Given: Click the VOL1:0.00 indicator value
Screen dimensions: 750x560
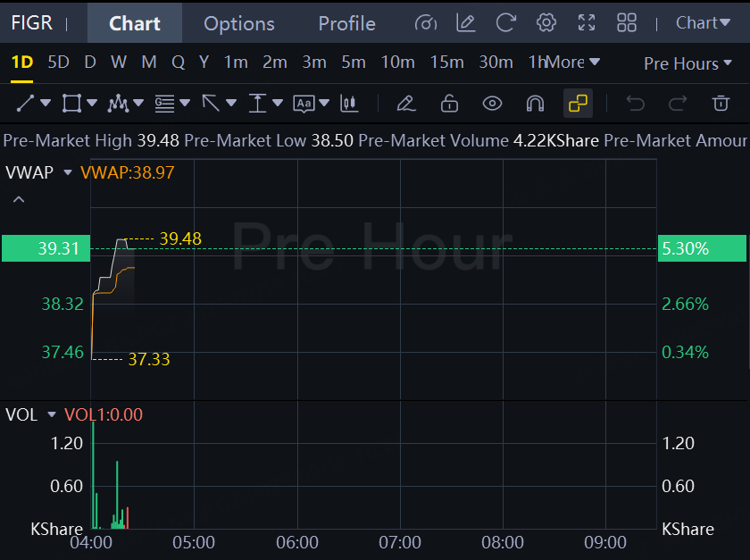Looking at the screenshot, I should click(104, 414).
